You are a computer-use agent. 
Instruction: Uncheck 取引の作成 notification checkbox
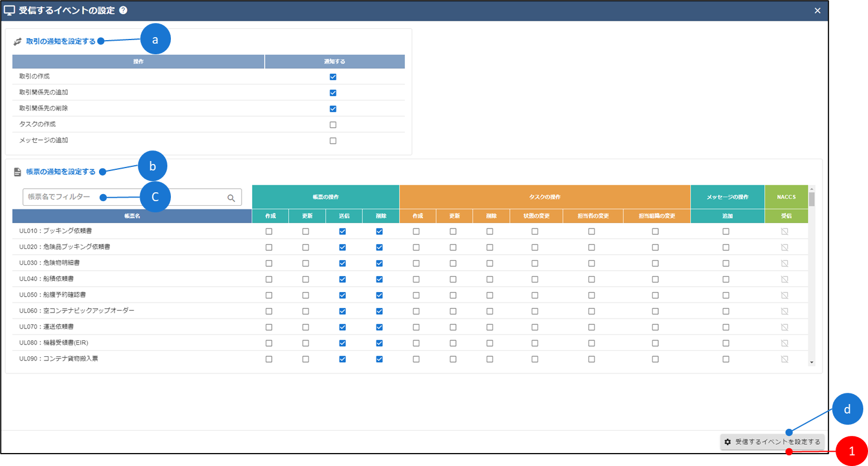click(x=333, y=77)
